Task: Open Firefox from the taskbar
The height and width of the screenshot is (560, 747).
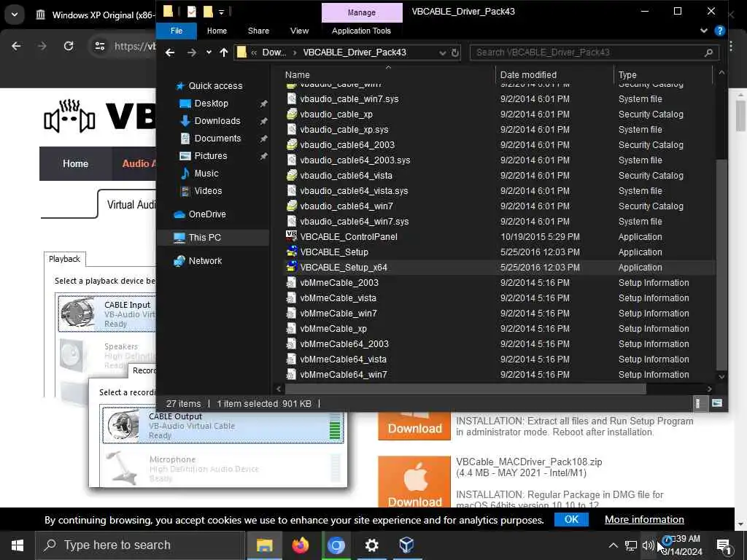Action: pos(300,545)
